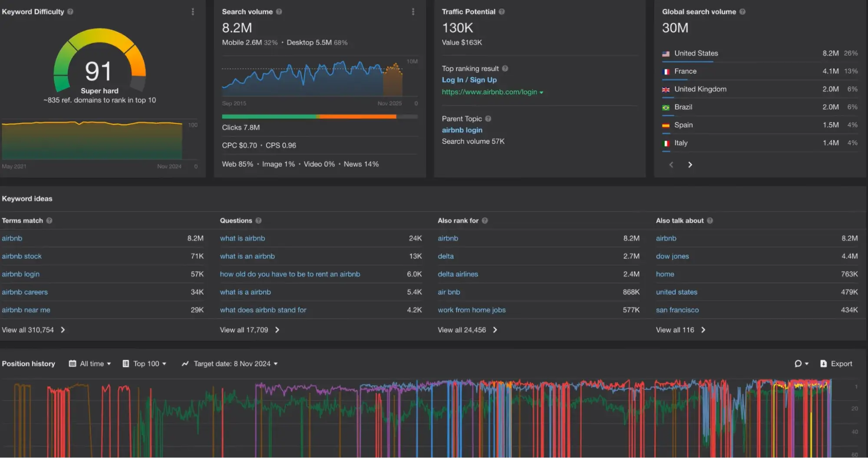This screenshot has height=458, width=868.
Task: Click the clicks distribution color bar
Action: (320, 116)
